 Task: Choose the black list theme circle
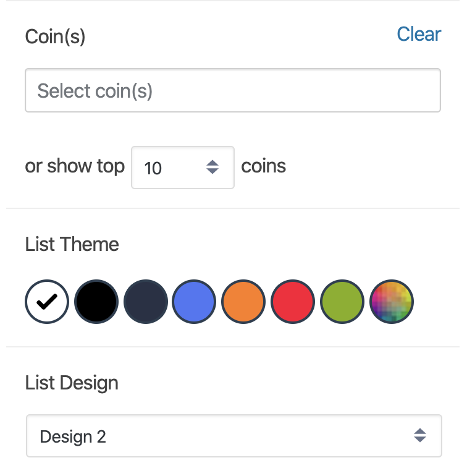96,302
